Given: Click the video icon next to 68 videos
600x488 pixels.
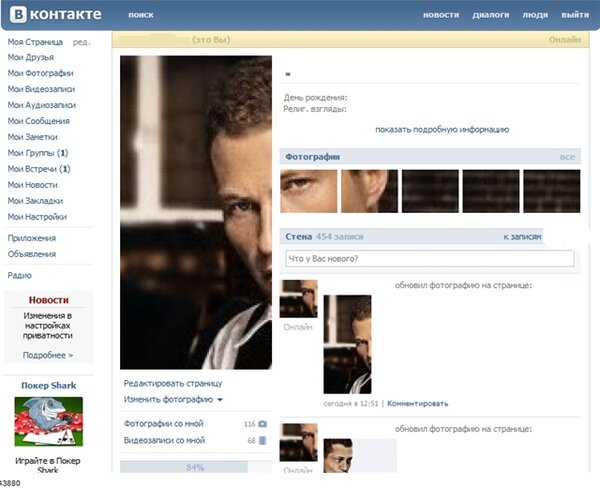Looking at the screenshot, I should point(262,441).
